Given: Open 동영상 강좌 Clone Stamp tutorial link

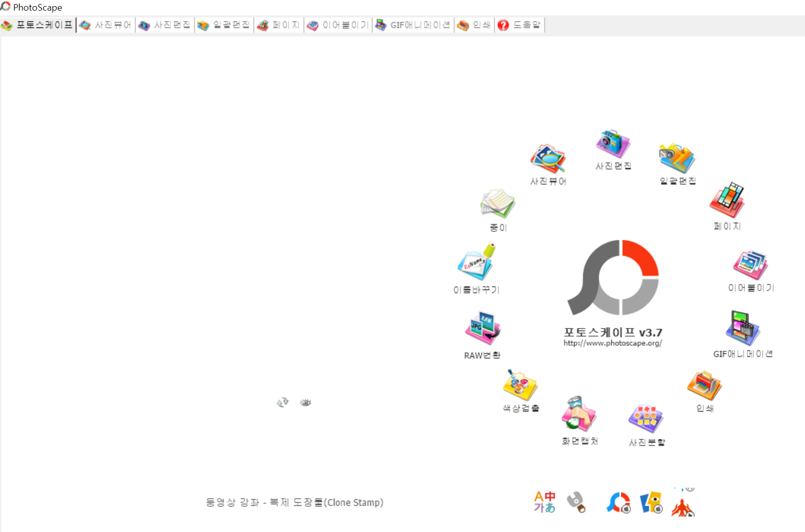Looking at the screenshot, I should click(294, 502).
